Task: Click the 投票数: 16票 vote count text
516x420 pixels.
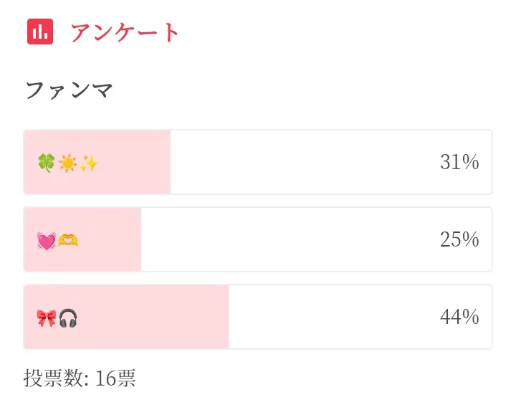Action: 80,378
